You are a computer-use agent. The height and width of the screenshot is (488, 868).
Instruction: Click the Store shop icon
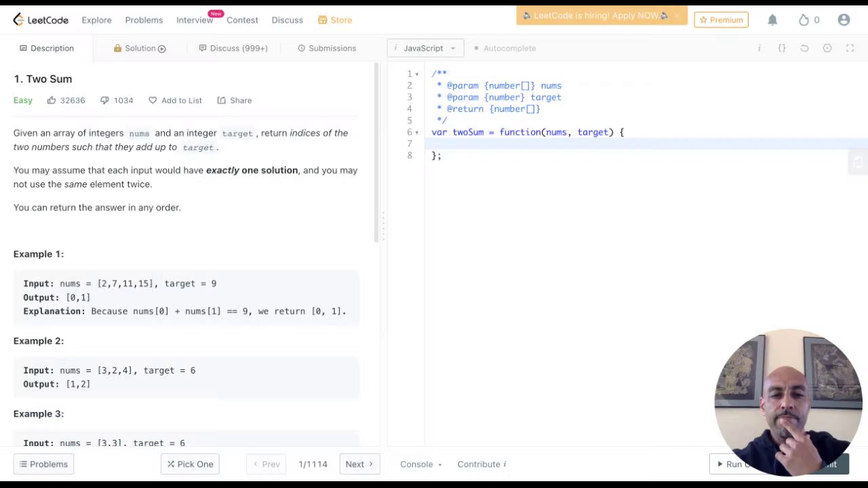(322, 20)
